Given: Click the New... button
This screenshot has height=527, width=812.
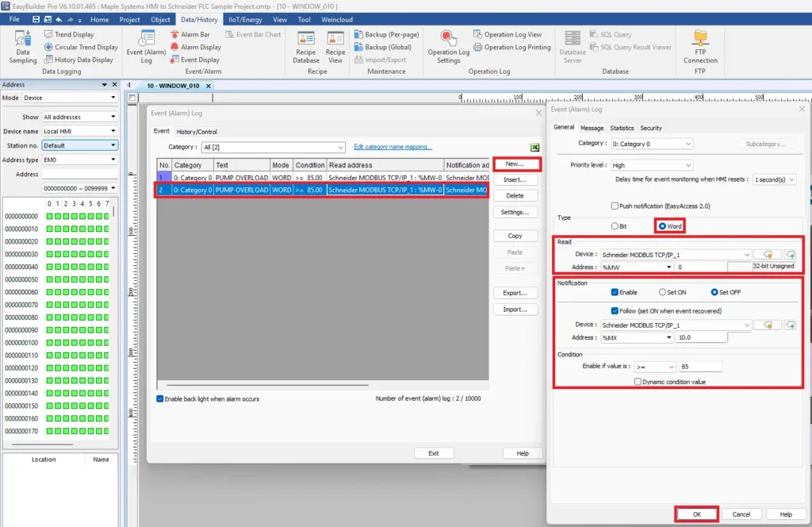Looking at the screenshot, I should tap(515, 163).
